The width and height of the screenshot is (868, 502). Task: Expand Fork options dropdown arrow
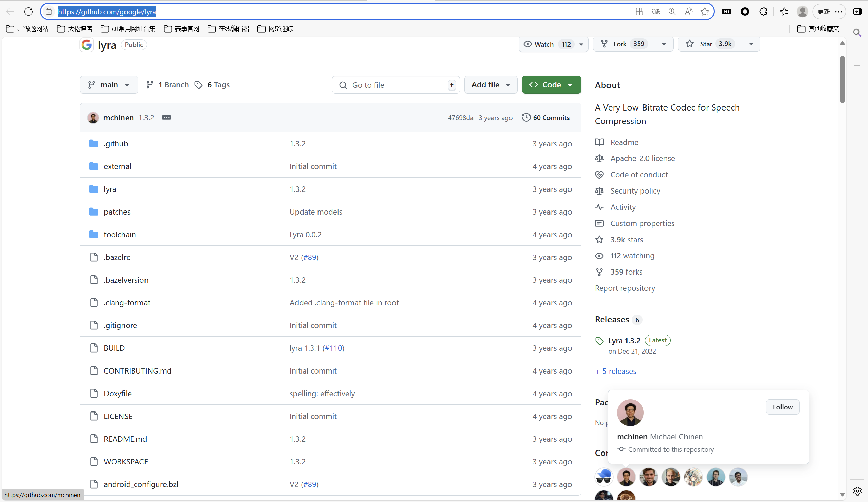pyautogui.click(x=664, y=44)
